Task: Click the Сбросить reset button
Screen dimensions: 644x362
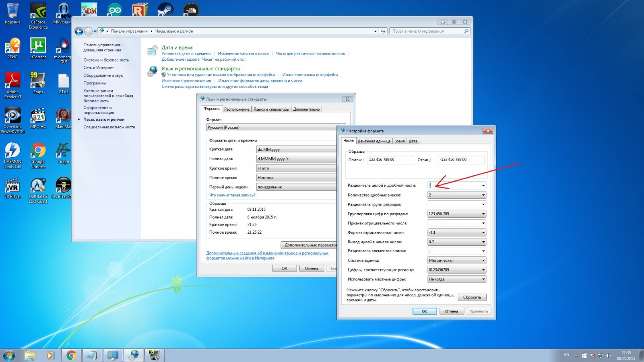Action: pos(472,298)
